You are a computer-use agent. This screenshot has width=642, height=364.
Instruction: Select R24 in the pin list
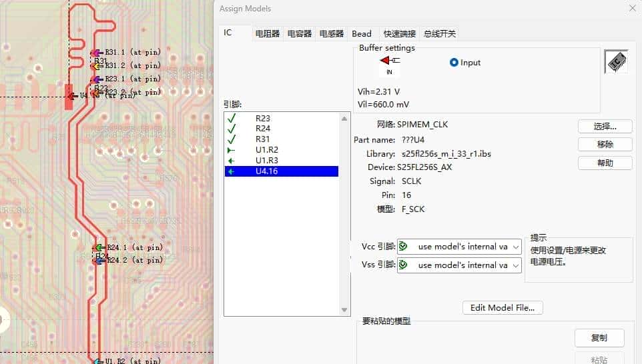[263, 129]
